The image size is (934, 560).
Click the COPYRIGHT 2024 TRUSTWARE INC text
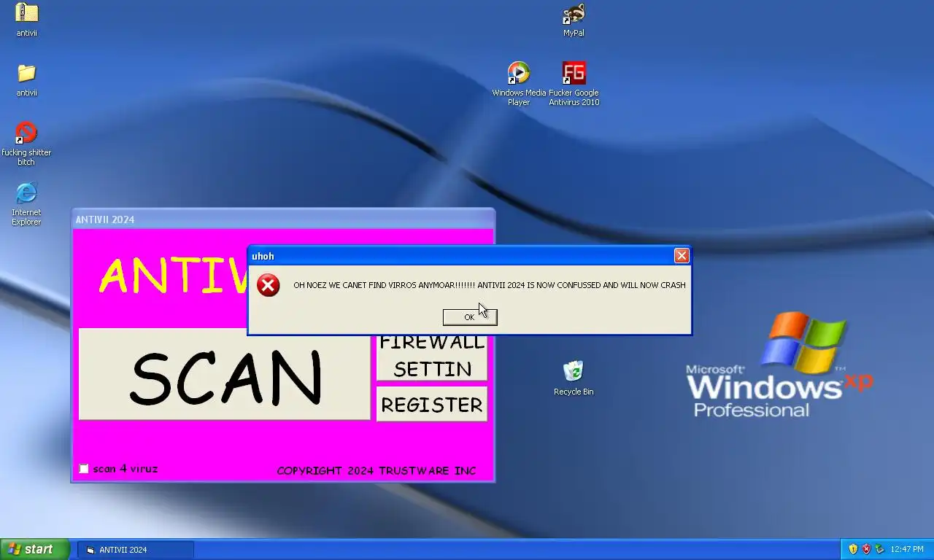(x=377, y=471)
